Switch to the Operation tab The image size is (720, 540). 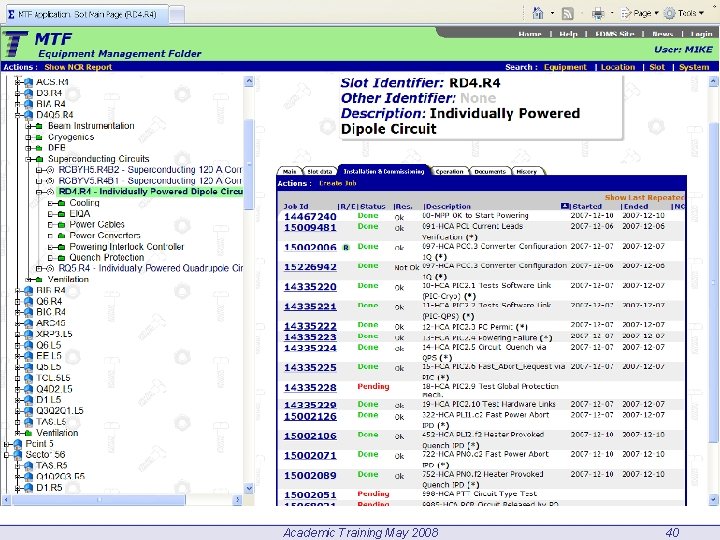tap(450, 171)
